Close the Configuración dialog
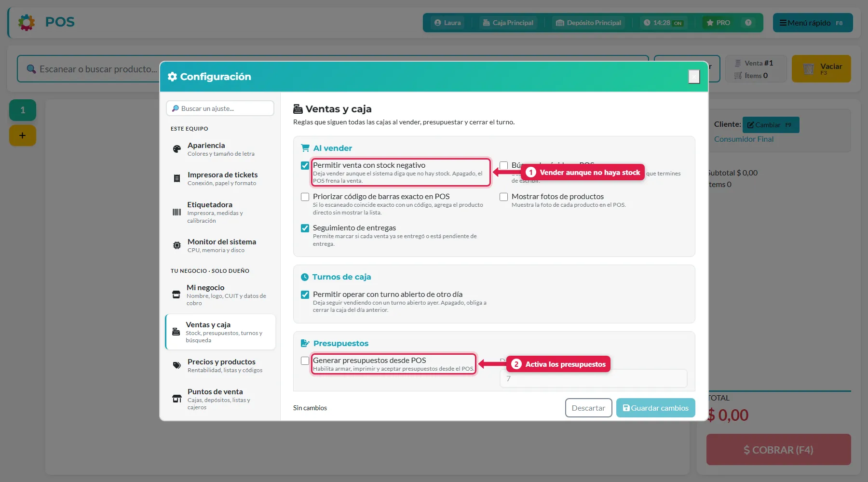The width and height of the screenshot is (868, 482). click(x=694, y=76)
